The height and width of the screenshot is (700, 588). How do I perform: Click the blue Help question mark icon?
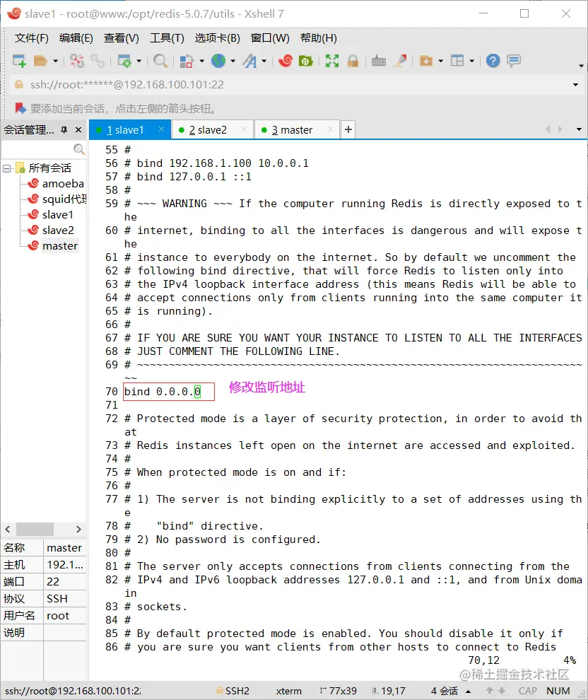click(x=493, y=61)
